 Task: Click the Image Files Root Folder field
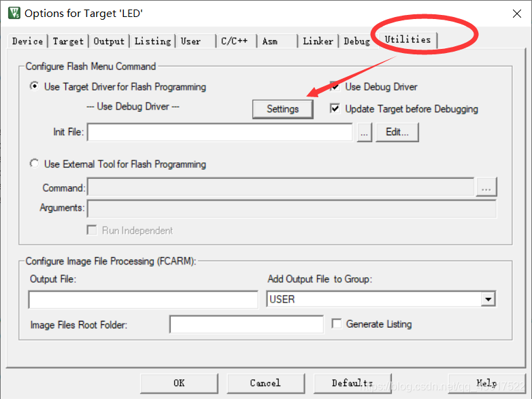[x=247, y=325]
